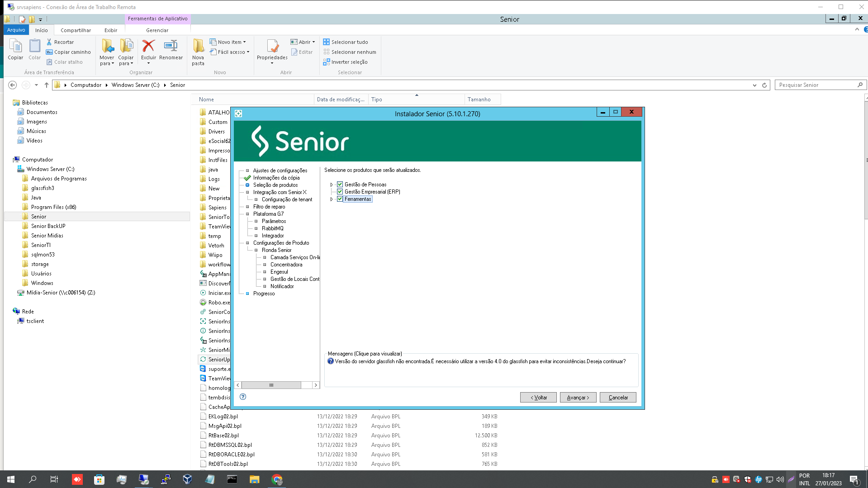Go back with Explorer back arrow
Image resolution: width=868 pixels, height=488 pixels.
(13, 85)
